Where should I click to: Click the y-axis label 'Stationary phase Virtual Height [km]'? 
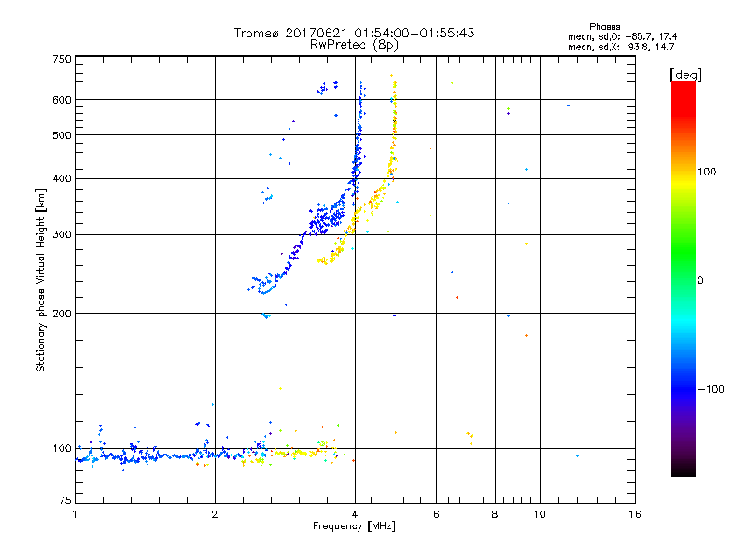click(40, 280)
